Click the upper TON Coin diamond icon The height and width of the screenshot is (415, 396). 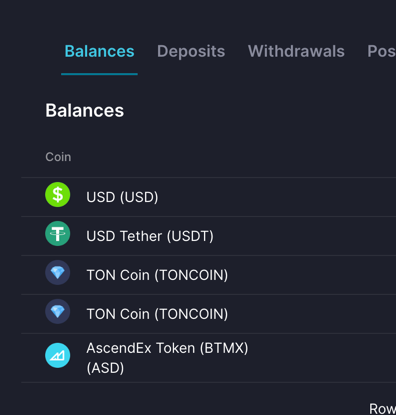(x=58, y=273)
